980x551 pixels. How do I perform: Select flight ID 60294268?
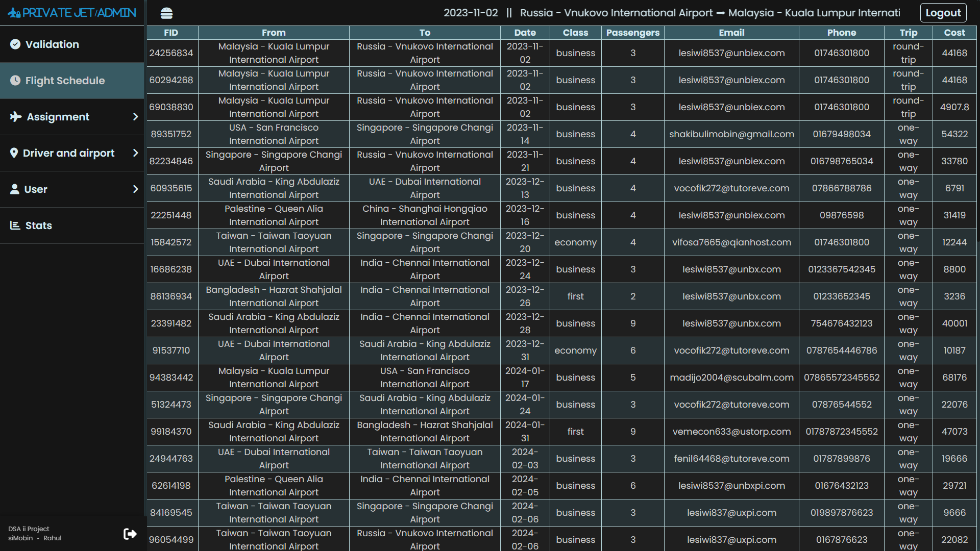tap(171, 80)
